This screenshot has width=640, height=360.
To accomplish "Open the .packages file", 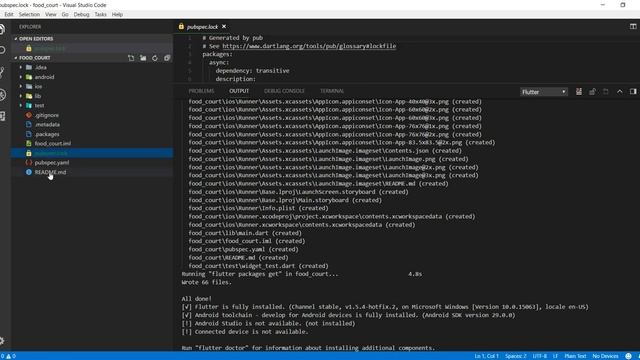I will 47,134.
